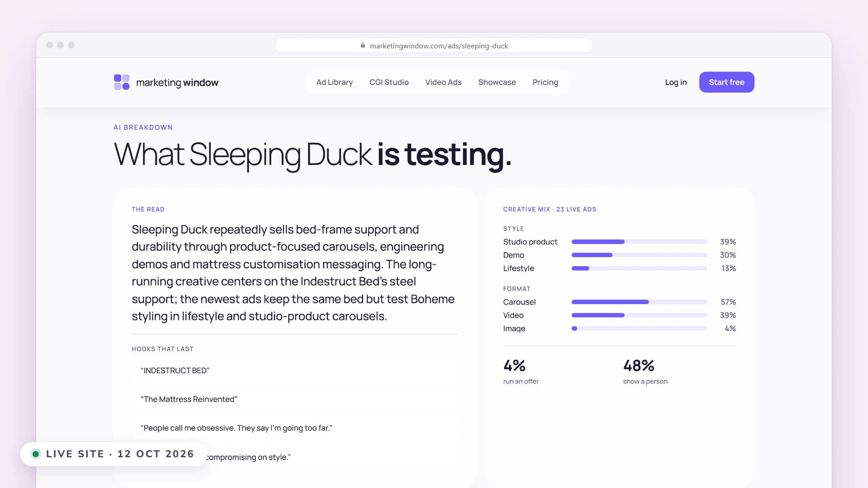This screenshot has height=488, width=868.
Task: Click the 39% value for Studio product
Action: (x=728, y=242)
